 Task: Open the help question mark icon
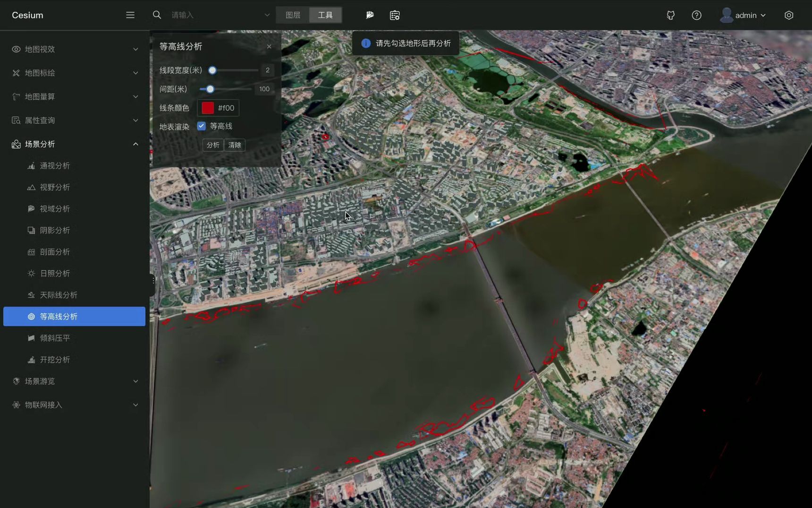coord(696,15)
